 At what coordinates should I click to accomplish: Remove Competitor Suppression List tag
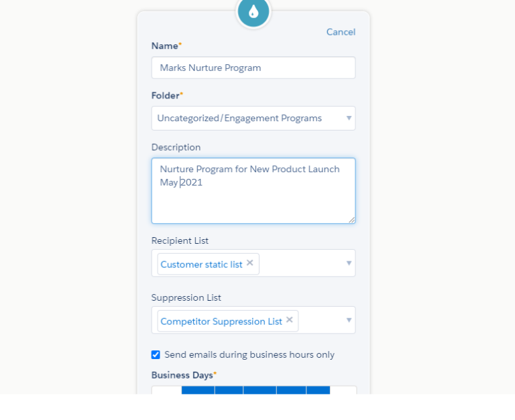[290, 320]
